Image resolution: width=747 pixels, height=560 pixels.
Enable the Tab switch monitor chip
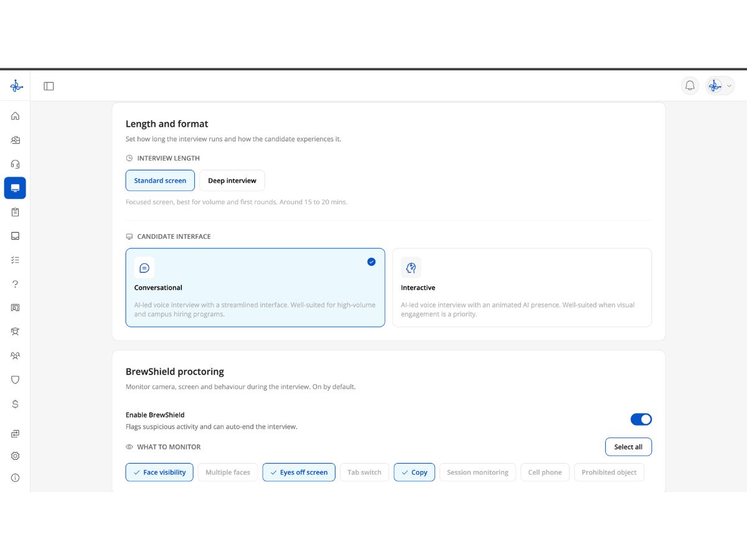pyautogui.click(x=364, y=472)
